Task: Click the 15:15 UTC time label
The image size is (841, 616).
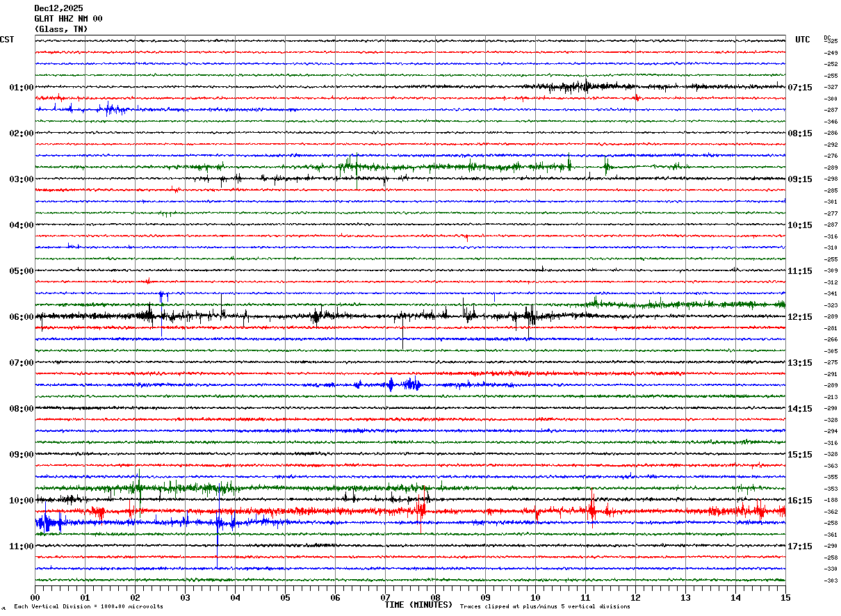Action: pos(800,455)
